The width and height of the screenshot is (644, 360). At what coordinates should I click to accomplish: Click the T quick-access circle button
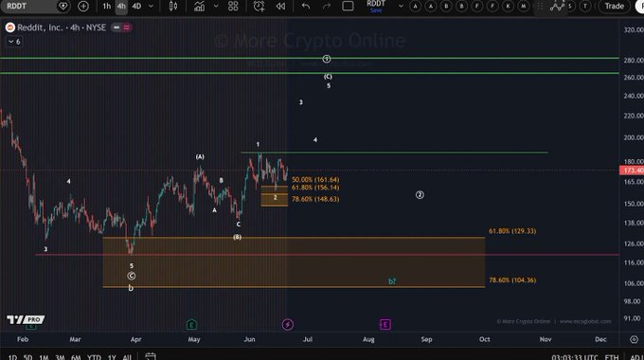[x=585, y=7]
